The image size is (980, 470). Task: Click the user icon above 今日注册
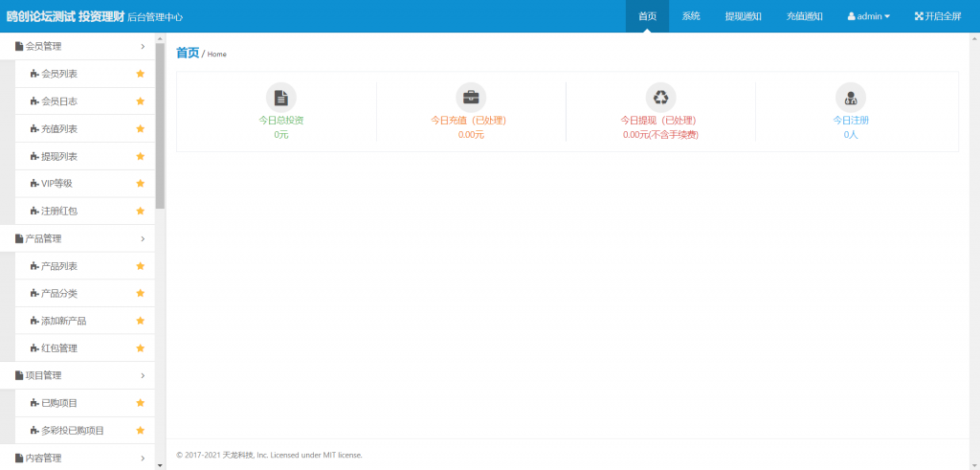(851, 98)
